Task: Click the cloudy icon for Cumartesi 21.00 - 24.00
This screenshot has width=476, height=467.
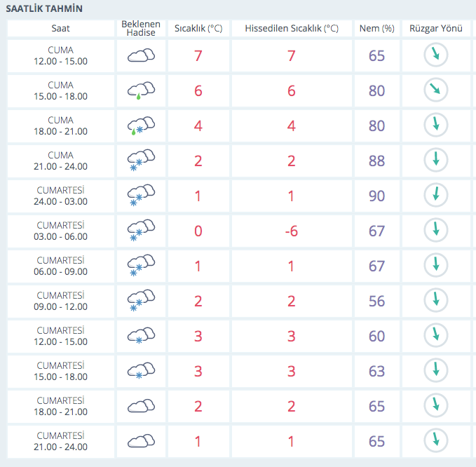Action: pyautogui.click(x=141, y=441)
